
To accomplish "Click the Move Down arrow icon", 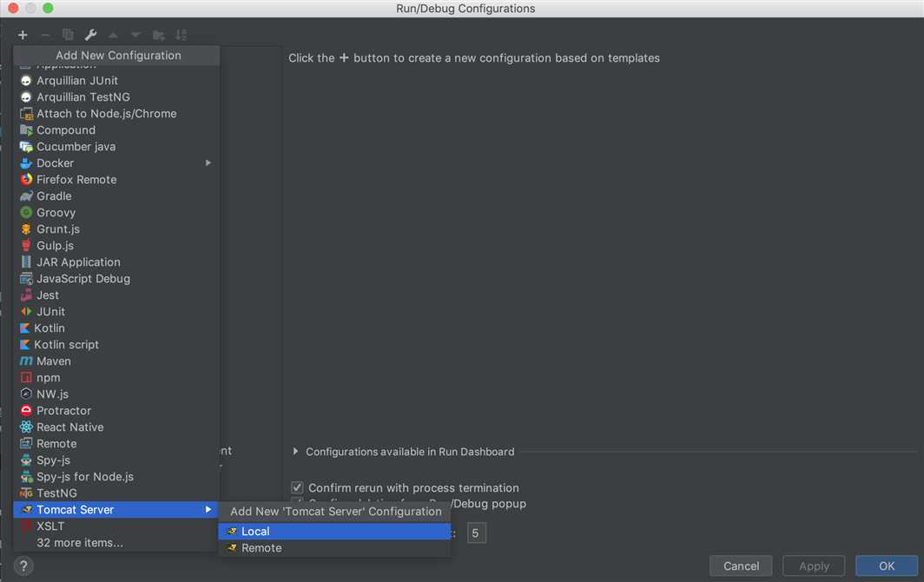I will [135, 36].
